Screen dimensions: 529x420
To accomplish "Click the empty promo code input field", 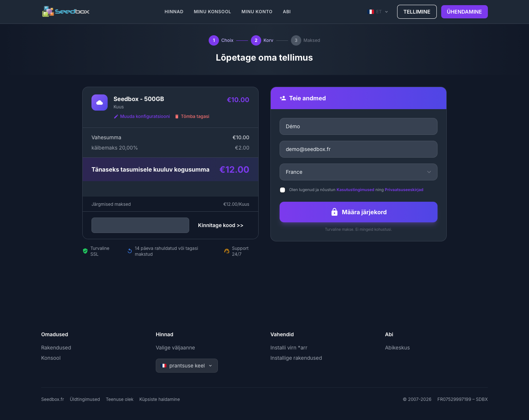I will click(x=140, y=225).
